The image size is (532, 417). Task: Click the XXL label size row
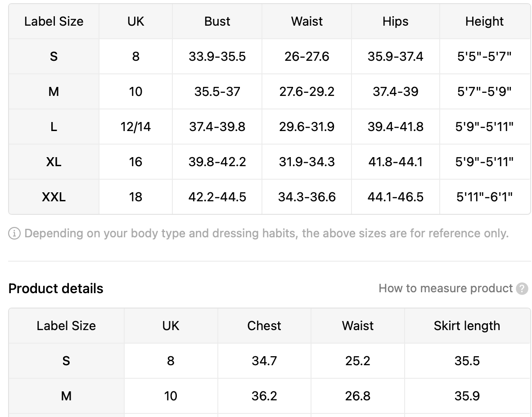pos(270,197)
